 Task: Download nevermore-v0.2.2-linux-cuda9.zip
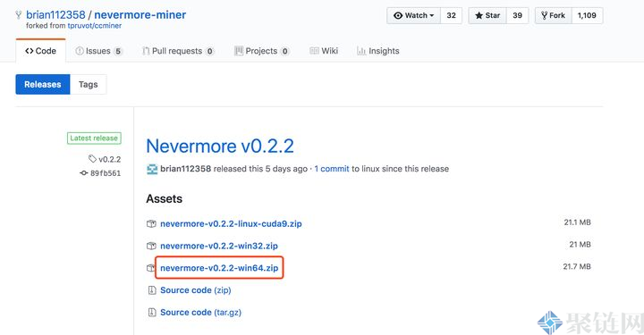click(231, 224)
